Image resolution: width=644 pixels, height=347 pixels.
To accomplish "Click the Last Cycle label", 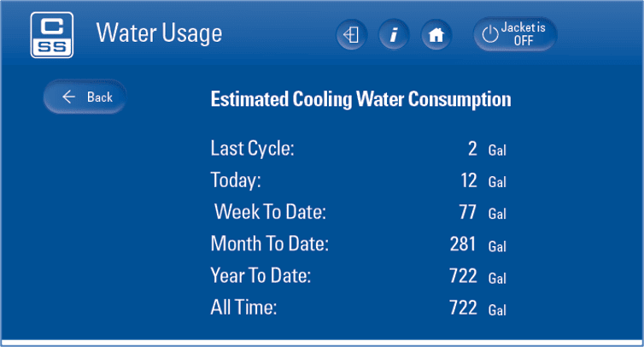I will (252, 149).
